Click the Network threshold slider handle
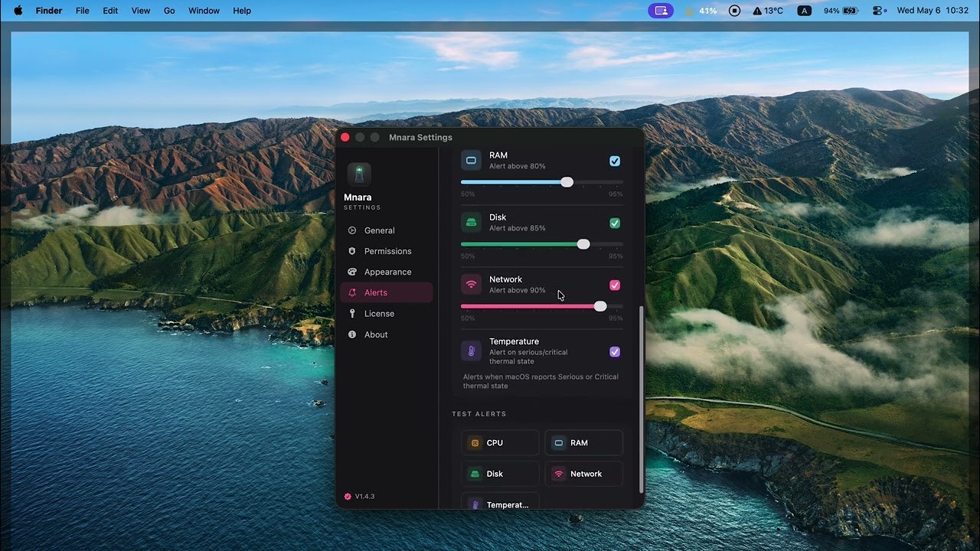Image resolution: width=980 pixels, height=551 pixels. pos(600,306)
